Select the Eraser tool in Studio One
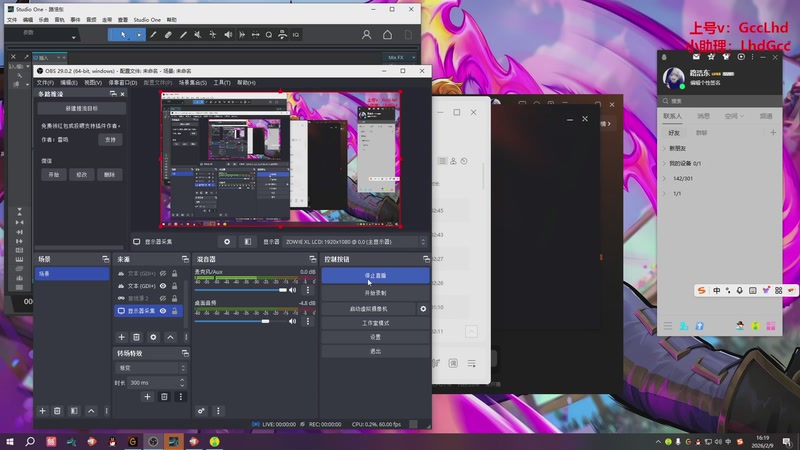Image resolution: width=800 pixels, height=450 pixels. pos(168,35)
